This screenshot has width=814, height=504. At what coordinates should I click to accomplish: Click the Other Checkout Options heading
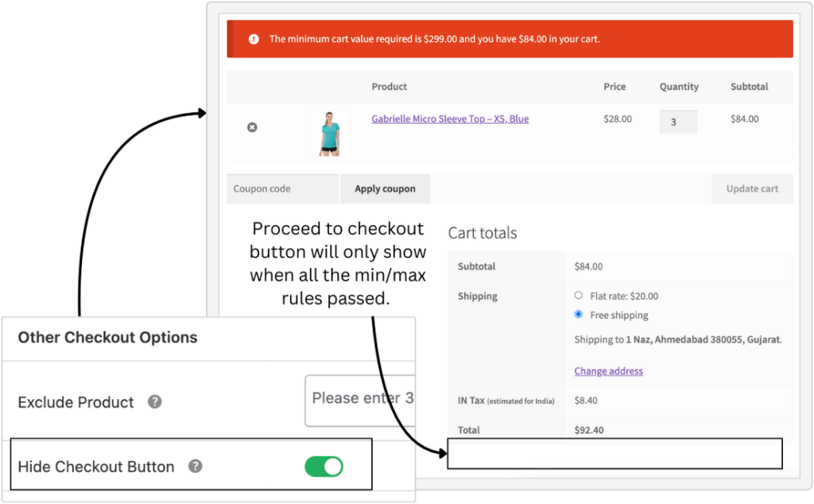pos(107,338)
